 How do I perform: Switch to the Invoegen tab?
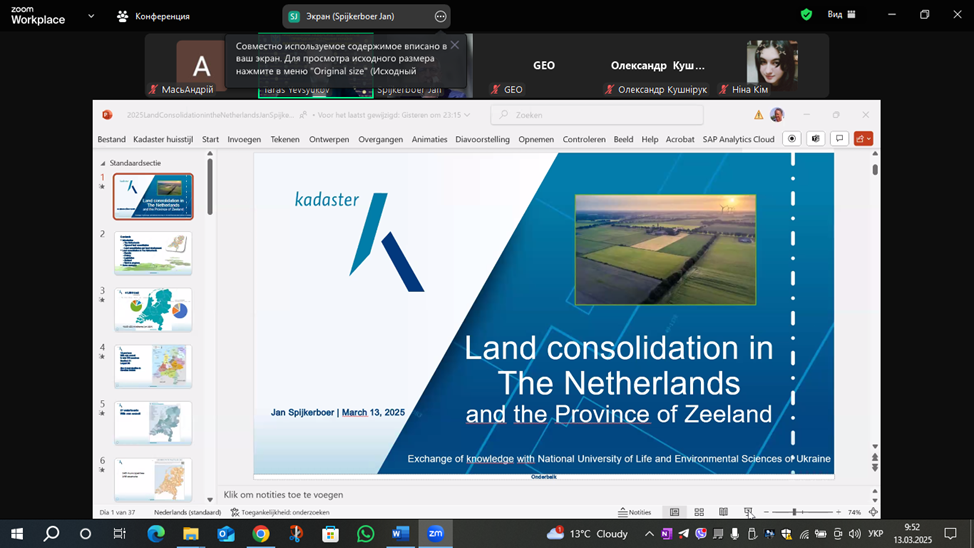pyautogui.click(x=244, y=139)
